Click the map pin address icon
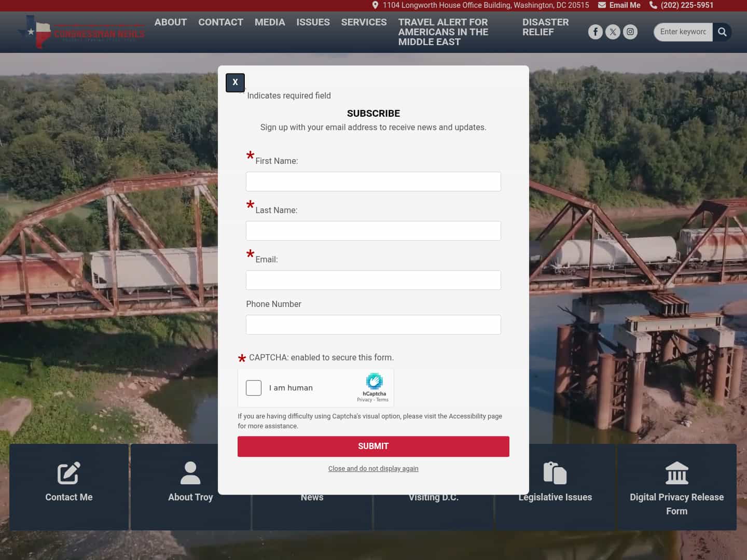Screen dimensions: 747x560 pos(375,5)
